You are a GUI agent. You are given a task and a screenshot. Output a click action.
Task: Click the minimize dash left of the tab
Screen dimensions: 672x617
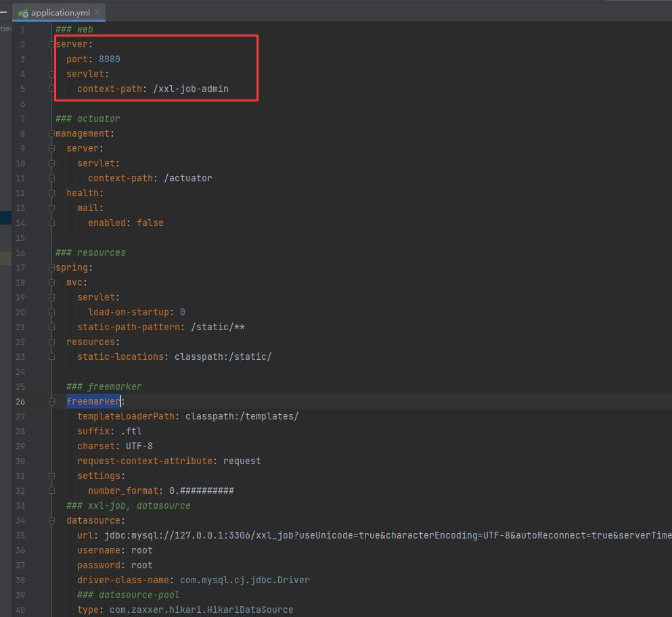coord(3,12)
